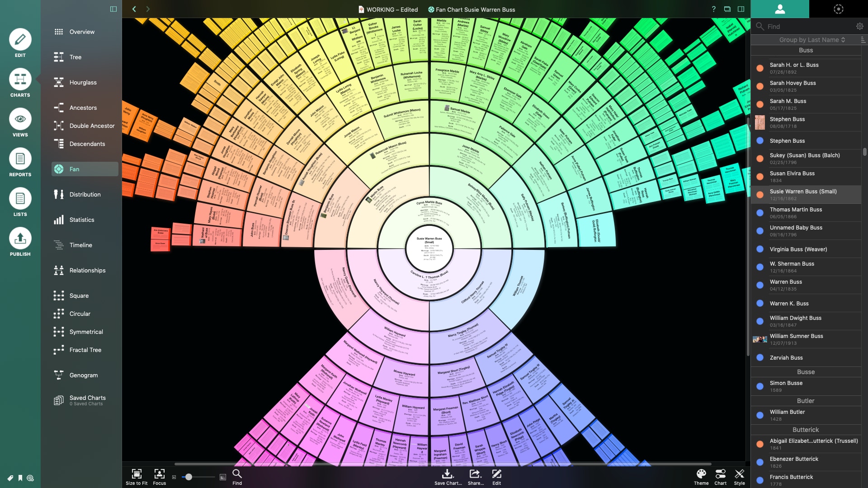The image size is (868, 488).
Task: Select Susie Warren Buss (Small) entry
Action: (x=806, y=195)
